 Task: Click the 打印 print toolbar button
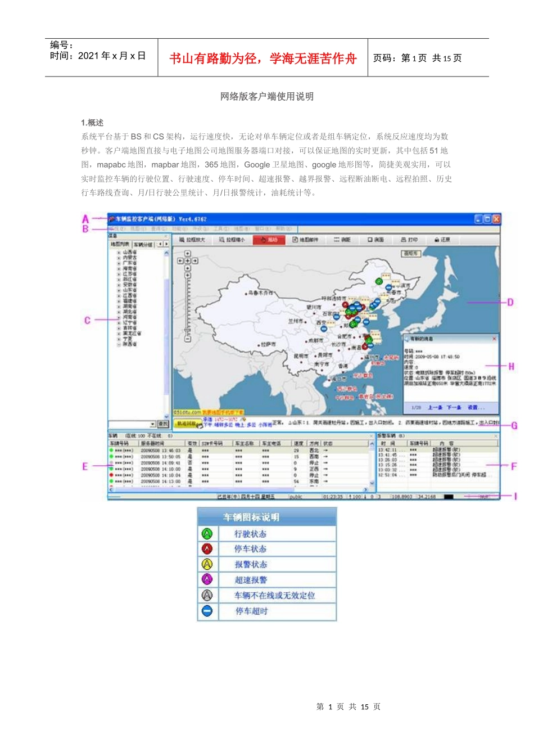pos(409,240)
